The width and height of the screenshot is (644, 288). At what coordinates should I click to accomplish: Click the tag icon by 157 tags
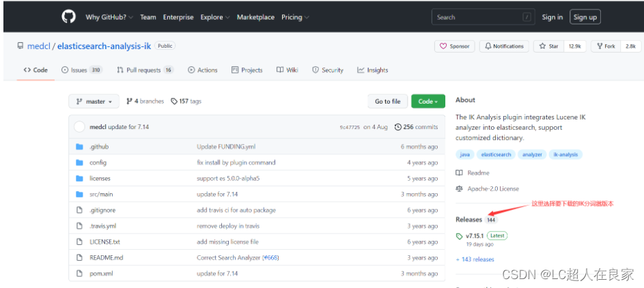coord(174,101)
